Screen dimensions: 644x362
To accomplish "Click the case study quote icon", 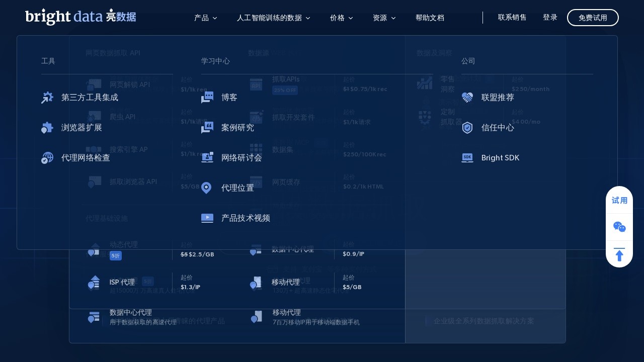I will click(207, 128).
